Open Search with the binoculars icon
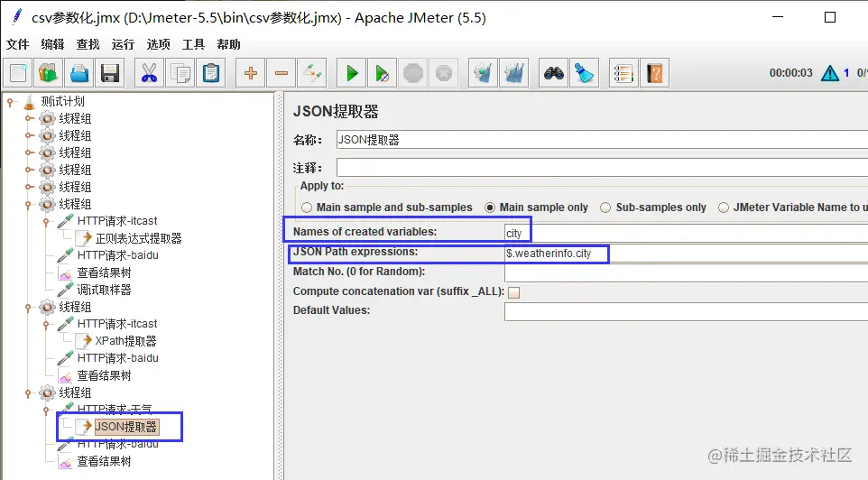This screenshot has width=868, height=480. pos(554,73)
